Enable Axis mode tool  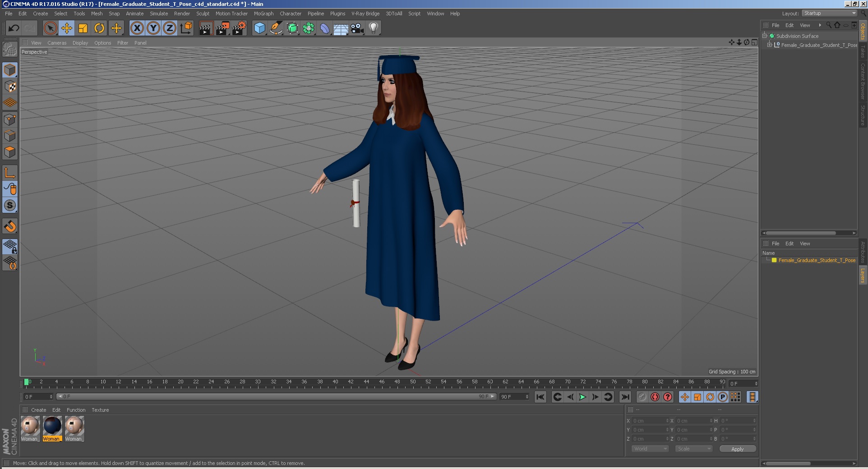pos(10,172)
